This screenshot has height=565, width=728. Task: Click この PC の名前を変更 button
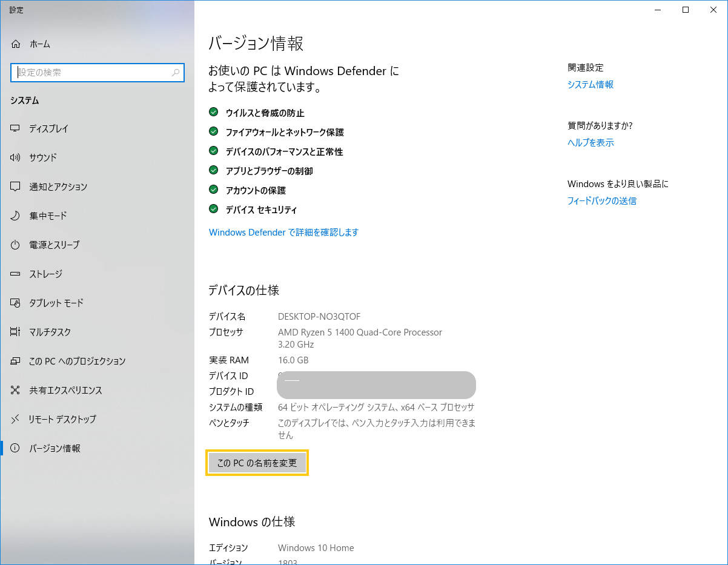[257, 463]
